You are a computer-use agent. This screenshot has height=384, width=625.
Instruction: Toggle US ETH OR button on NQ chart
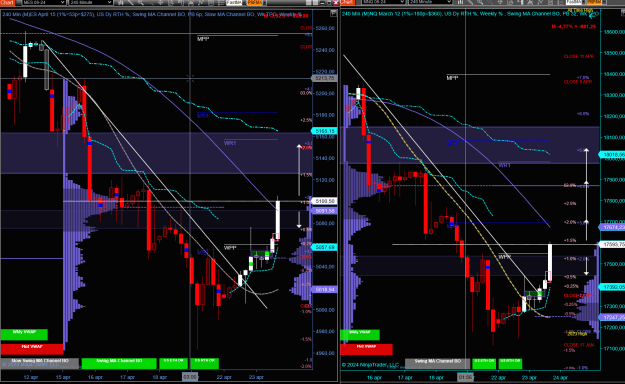484,363
